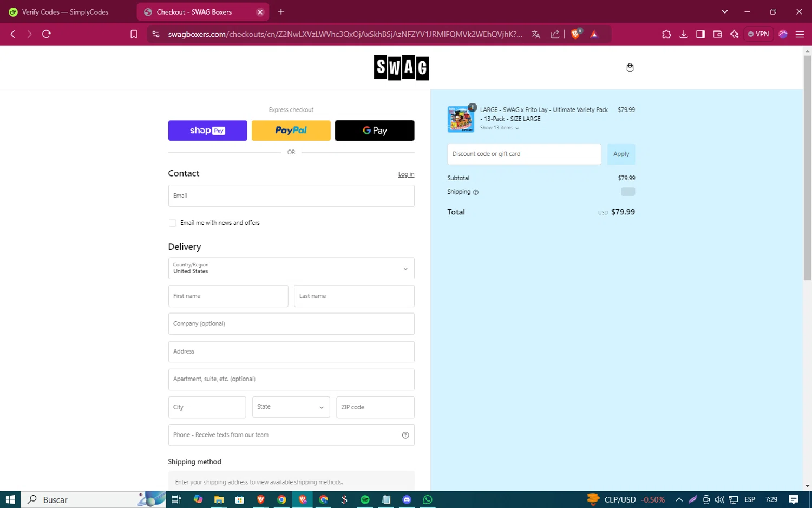Open Brave Shields lion icon
Image resolution: width=812 pixels, height=508 pixels.
click(x=576, y=34)
